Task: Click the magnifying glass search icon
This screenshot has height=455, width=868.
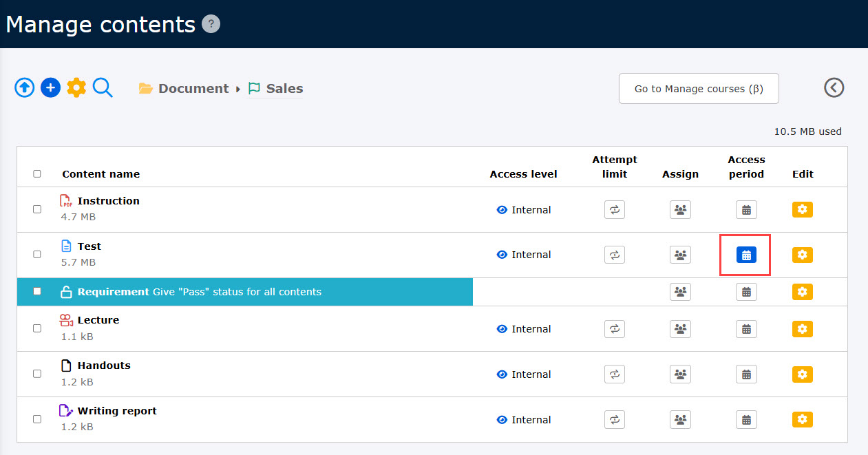Action: click(103, 88)
